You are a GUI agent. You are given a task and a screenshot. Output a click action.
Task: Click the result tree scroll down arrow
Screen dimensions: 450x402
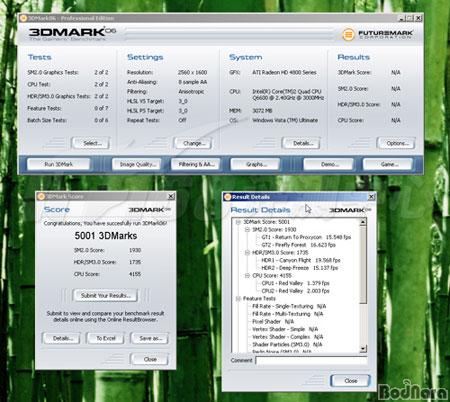363,349
